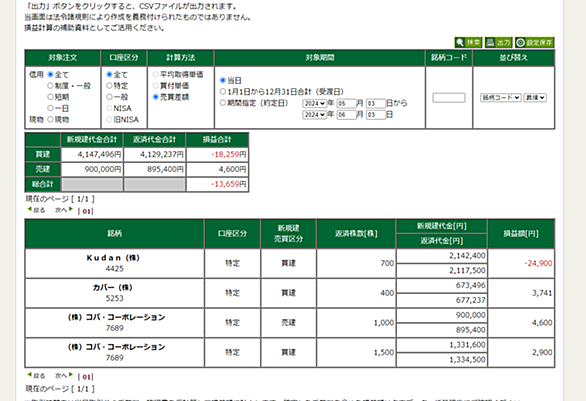Viewport: 586px width, 401px height.
Task: Click the -24,900 loss amount
Action: coord(538,263)
